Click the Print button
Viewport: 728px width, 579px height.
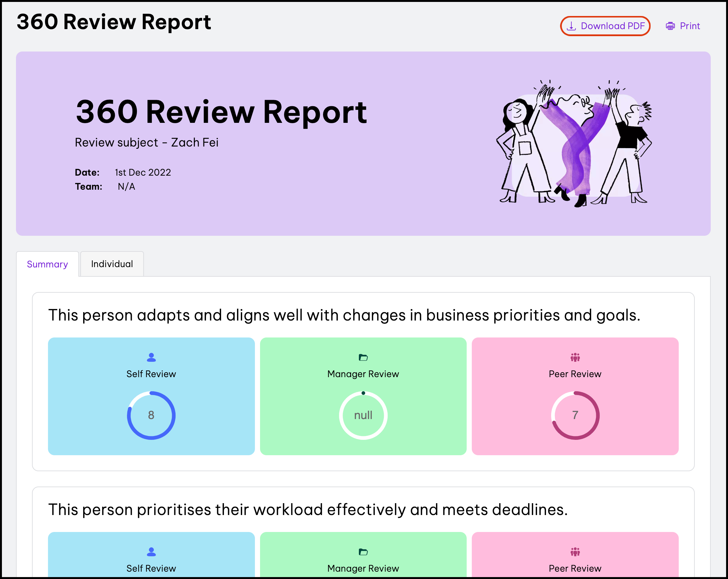pos(683,26)
